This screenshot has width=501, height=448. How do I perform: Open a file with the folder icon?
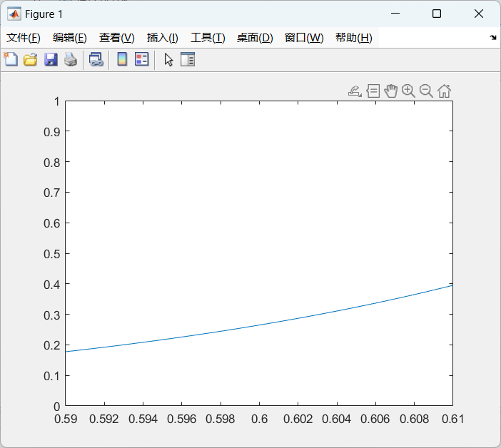click(x=31, y=60)
